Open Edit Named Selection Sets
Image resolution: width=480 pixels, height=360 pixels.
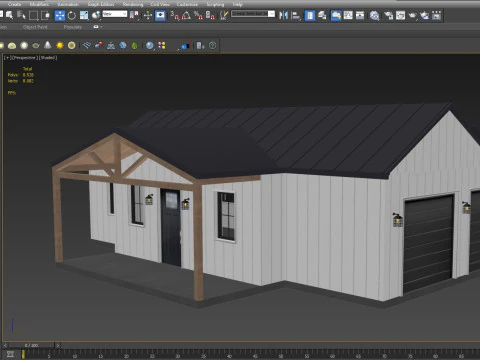pos(224,15)
